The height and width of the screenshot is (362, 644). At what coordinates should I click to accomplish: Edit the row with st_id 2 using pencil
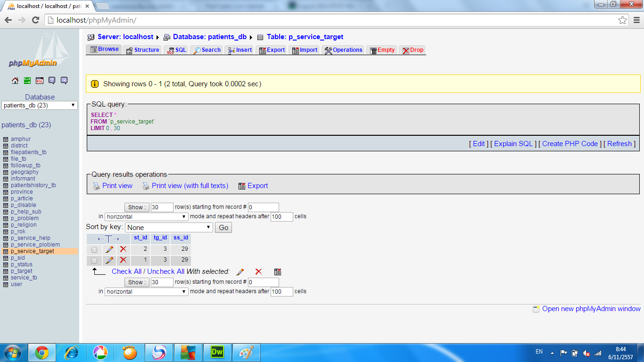point(109,249)
